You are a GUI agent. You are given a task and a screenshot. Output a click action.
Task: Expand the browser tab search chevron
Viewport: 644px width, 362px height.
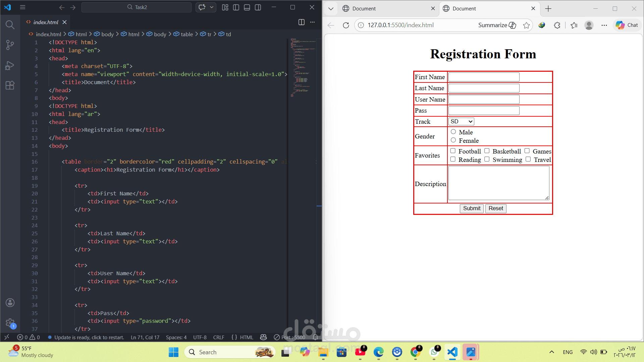(x=331, y=9)
